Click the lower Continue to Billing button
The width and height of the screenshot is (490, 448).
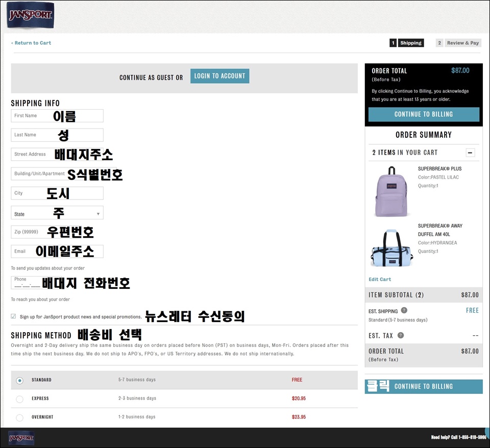pyautogui.click(x=424, y=386)
